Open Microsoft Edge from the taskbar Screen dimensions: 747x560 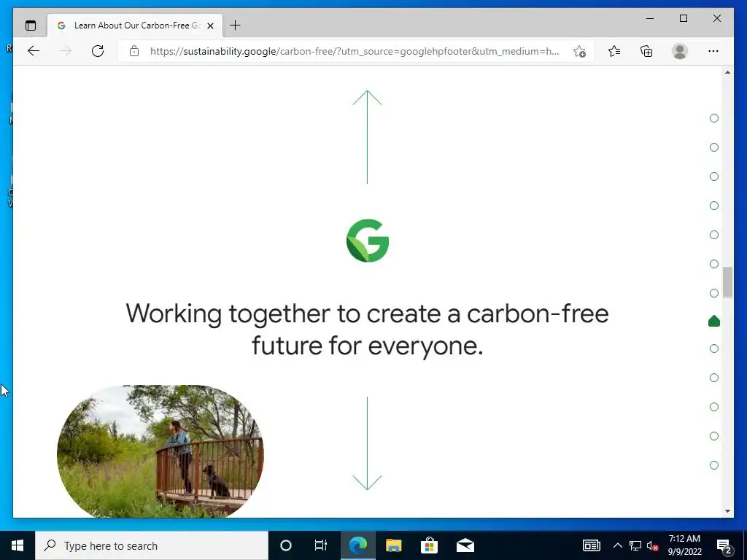(x=357, y=545)
